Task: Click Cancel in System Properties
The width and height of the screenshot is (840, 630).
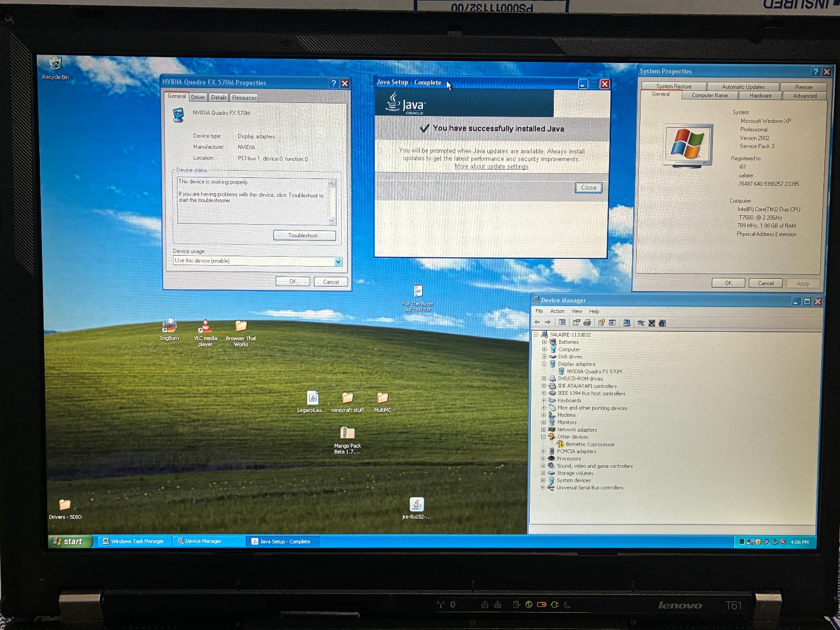Action: tap(765, 283)
